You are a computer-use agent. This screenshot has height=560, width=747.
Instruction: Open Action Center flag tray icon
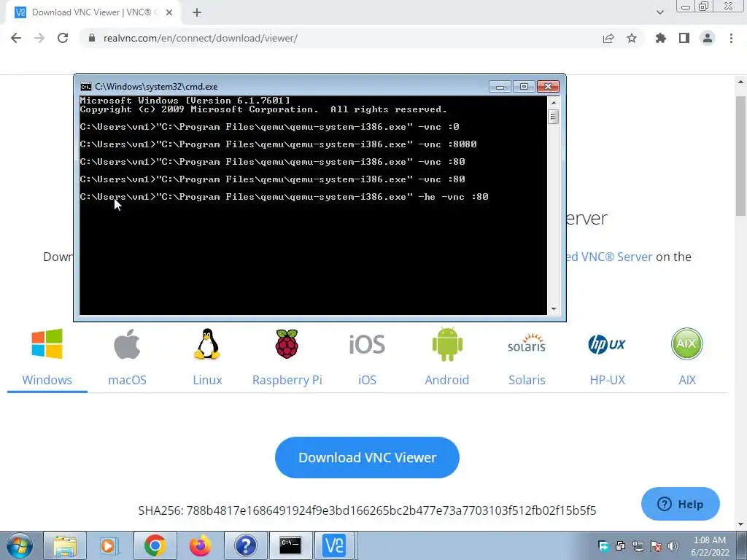(x=656, y=546)
